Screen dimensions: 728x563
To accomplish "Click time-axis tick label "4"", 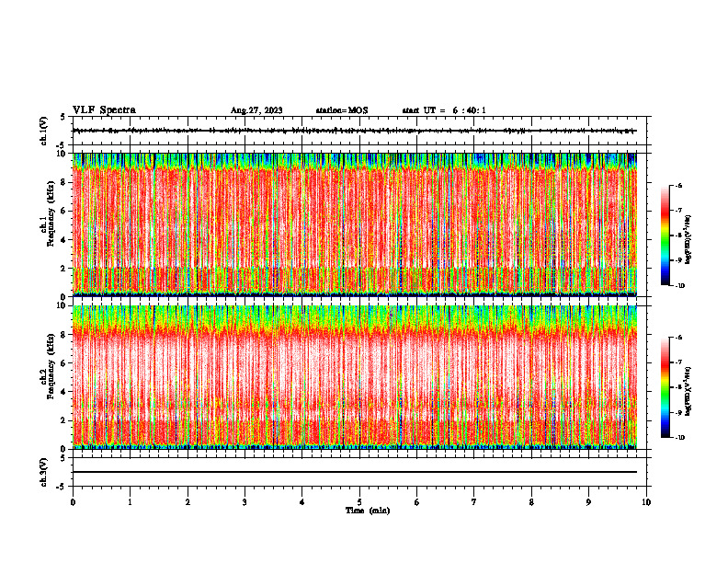I will [x=302, y=502].
